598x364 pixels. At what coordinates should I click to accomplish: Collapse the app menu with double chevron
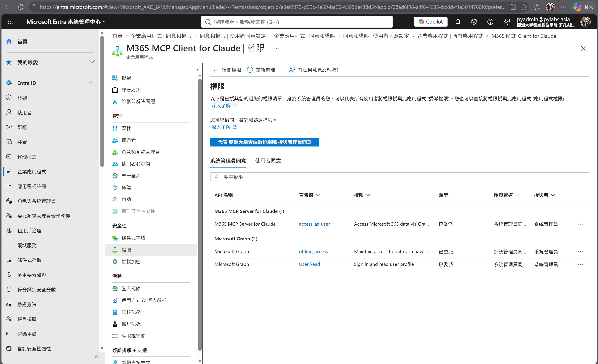198,70
